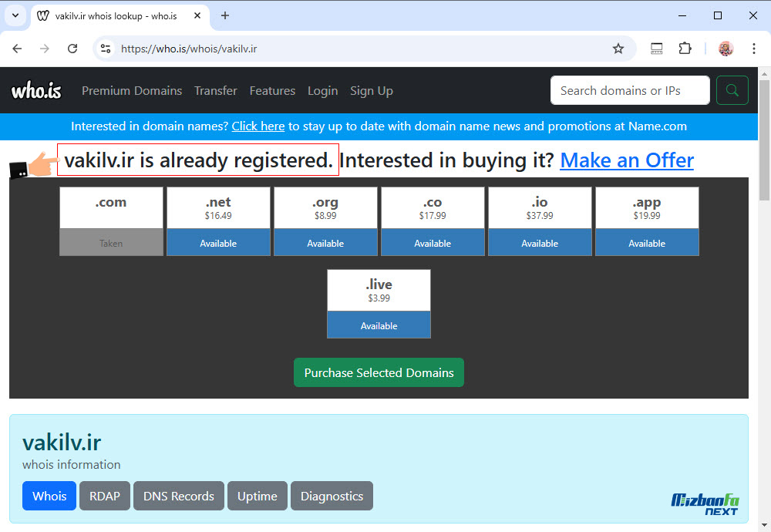Open the media control toolbar icon
This screenshot has height=532, width=771.
coord(656,49)
